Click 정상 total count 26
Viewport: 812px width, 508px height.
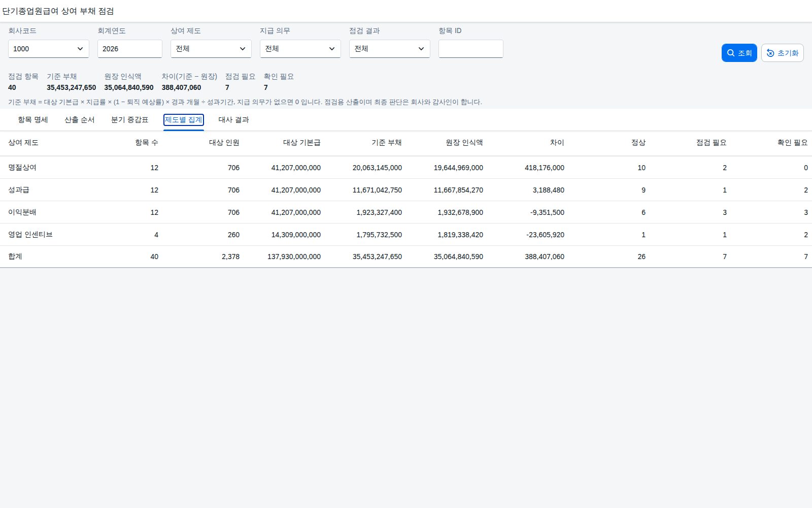641,257
